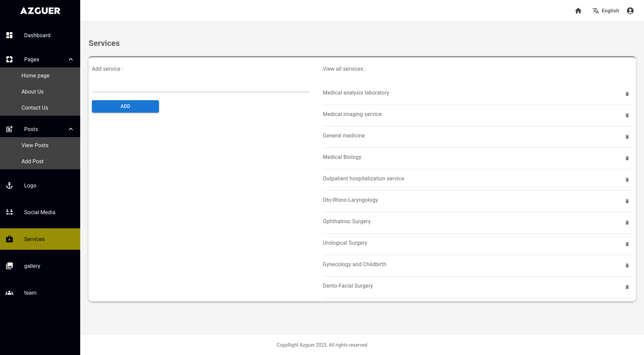Delete the Dento-Facial Surgery service
This screenshot has height=355, width=644.
(627, 287)
